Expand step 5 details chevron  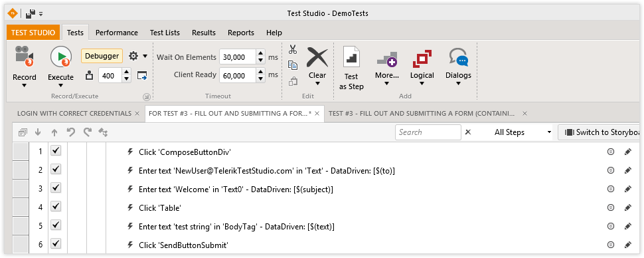coord(611,226)
